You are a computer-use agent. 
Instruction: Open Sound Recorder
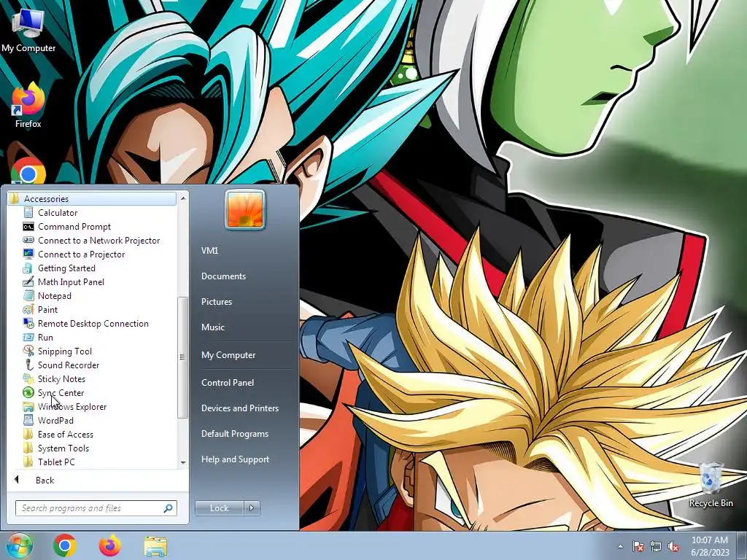pyautogui.click(x=68, y=365)
